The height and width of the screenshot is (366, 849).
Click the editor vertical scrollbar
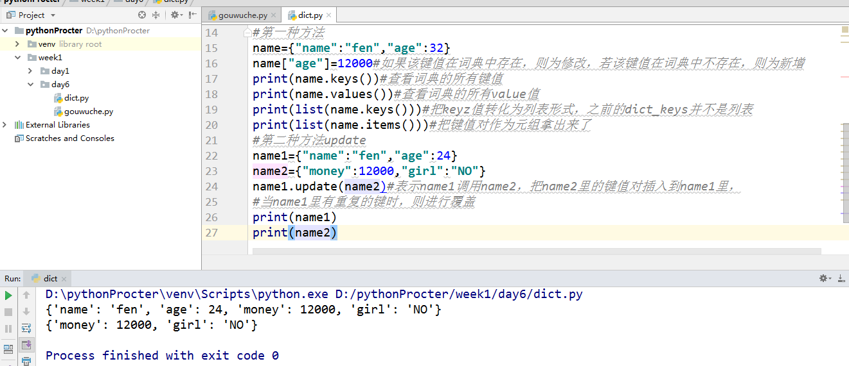tap(846, 172)
